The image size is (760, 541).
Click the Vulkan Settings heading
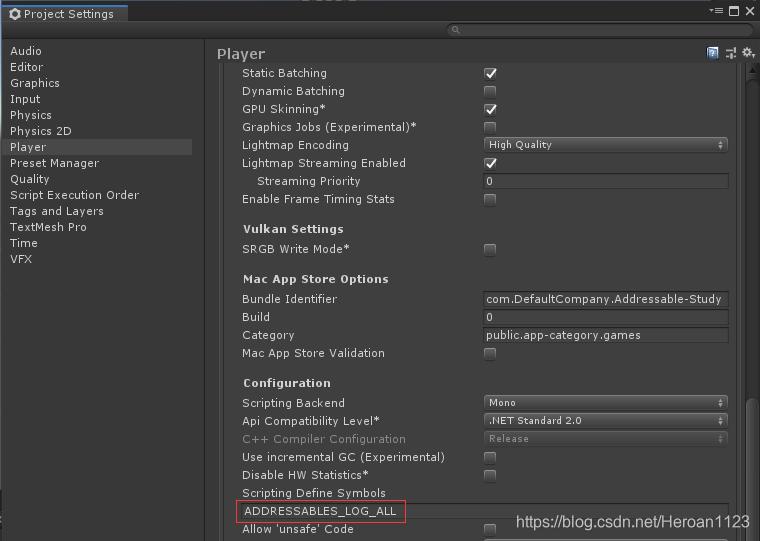click(293, 229)
